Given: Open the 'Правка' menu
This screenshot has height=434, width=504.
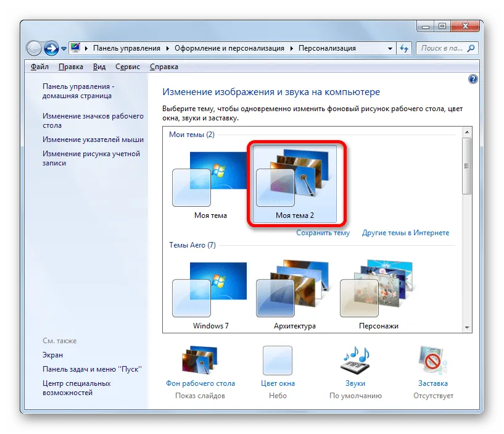Looking at the screenshot, I should [x=71, y=67].
